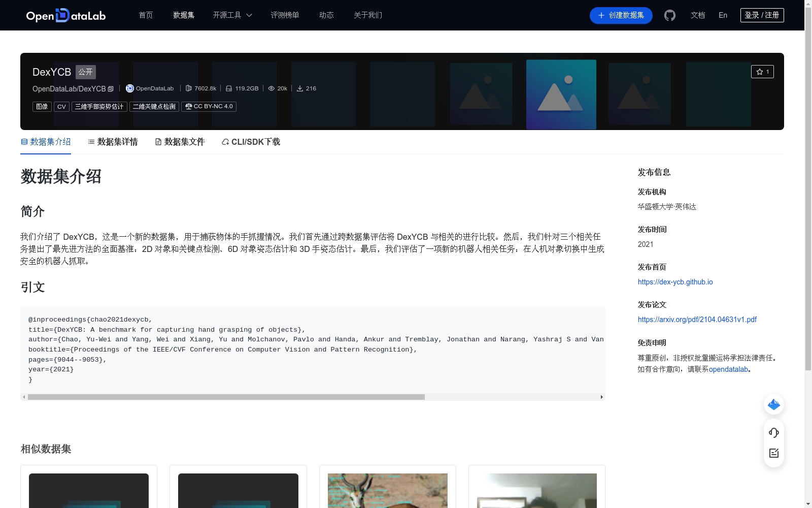Click the opendatalab contact link
Viewport: 812px width, 508px height.
point(728,369)
